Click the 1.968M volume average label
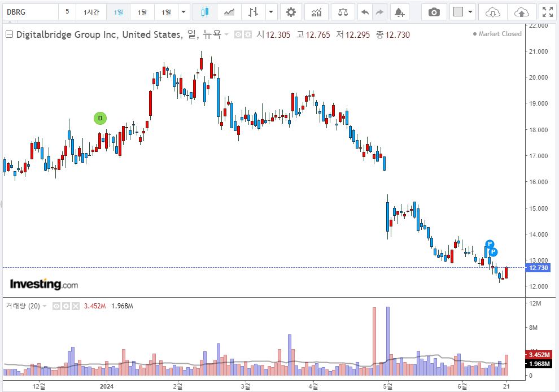559x392 pixels. (x=539, y=363)
